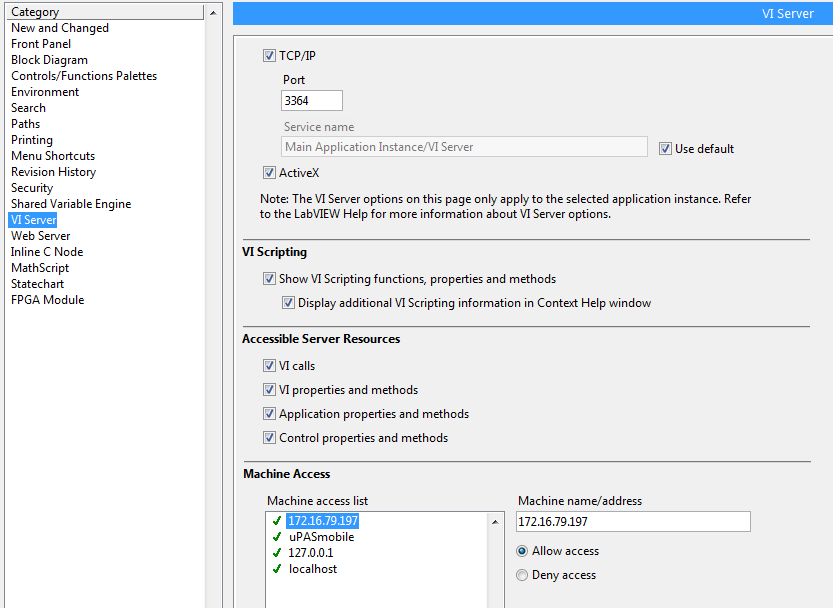This screenshot has width=833, height=608.
Task: Open the Paths category
Action: click(x=26, y=124)
